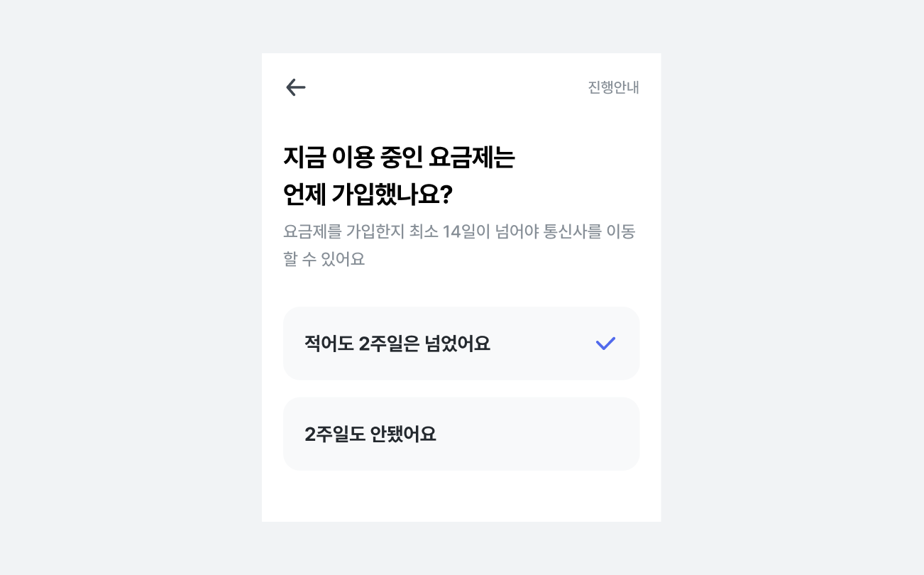
Task: Click the text label 적어도 2주일은 넘었어요
Action: [x=397, y=344]
